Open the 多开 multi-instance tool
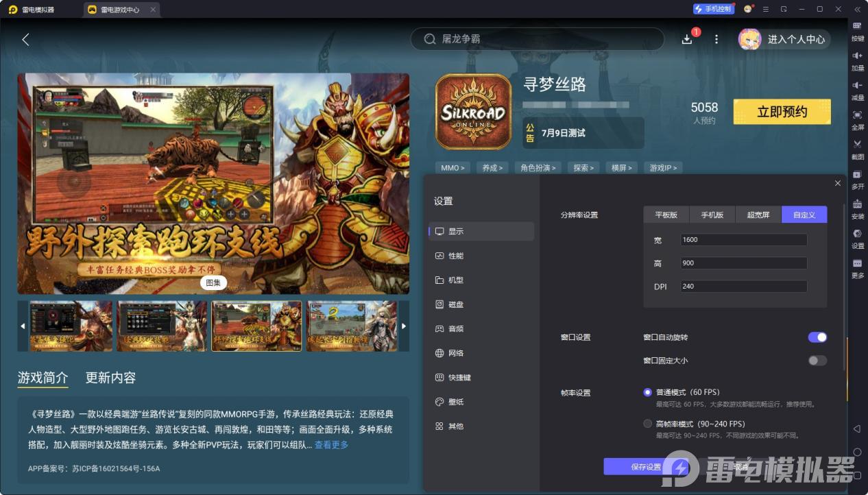868x495 pixels. click(x=857, y=179)
